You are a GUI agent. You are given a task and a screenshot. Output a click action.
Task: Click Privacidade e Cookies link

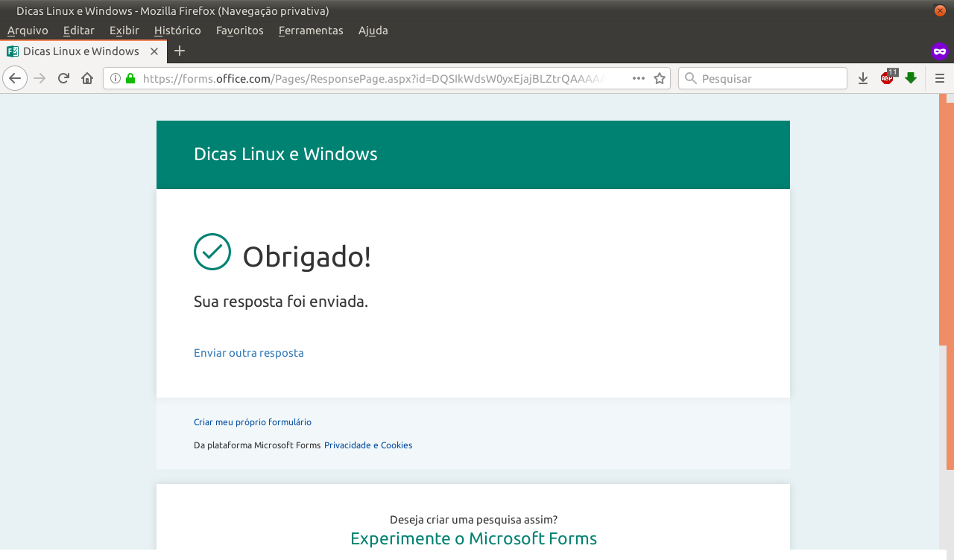(x=368, y=445)
